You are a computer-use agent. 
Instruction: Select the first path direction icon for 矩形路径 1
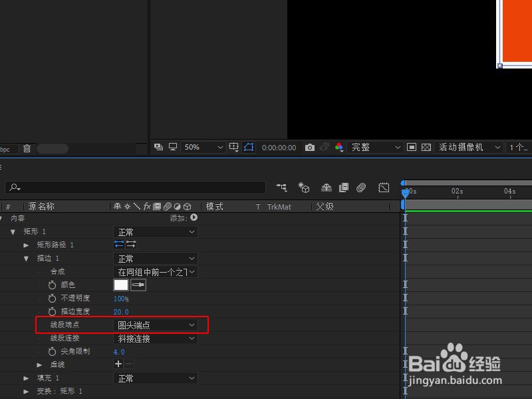click(x=119, y=244)
